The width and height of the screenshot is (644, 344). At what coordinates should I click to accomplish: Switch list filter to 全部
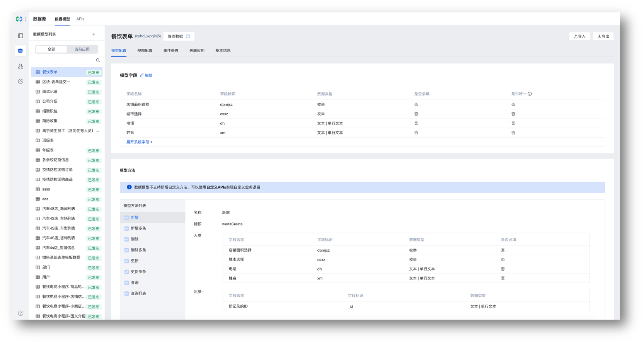(x=51, y=49)
